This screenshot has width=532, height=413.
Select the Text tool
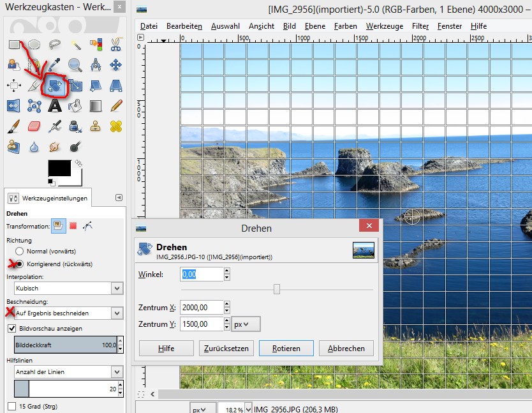point(54,105)
